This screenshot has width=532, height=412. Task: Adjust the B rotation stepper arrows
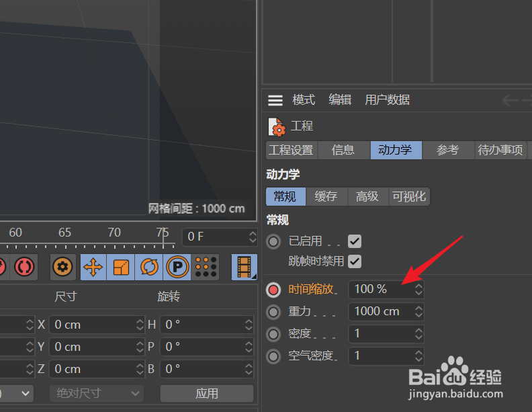pyautogui.click(x=249, y=369)
